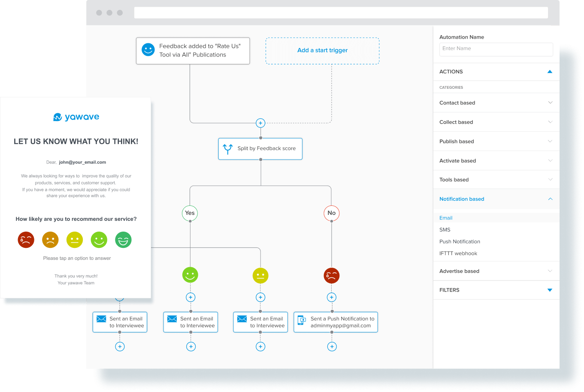Click the blue smiley icon in feedback trigger
This screenshot has height=392, width=584.
(x=148, y=50)
